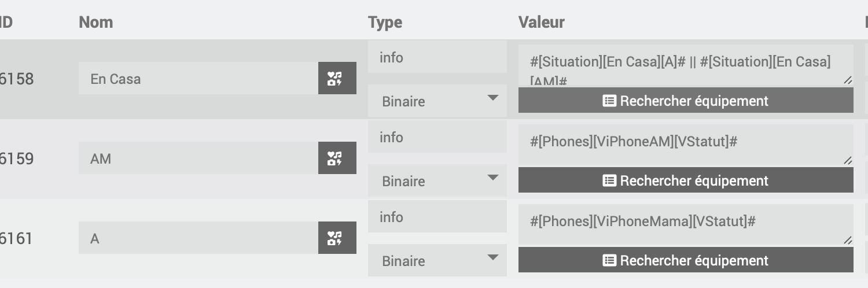Click Rechercher équipement for the AM command
Image resolution: width=868 pixels, height=288 pixels.
686,180
